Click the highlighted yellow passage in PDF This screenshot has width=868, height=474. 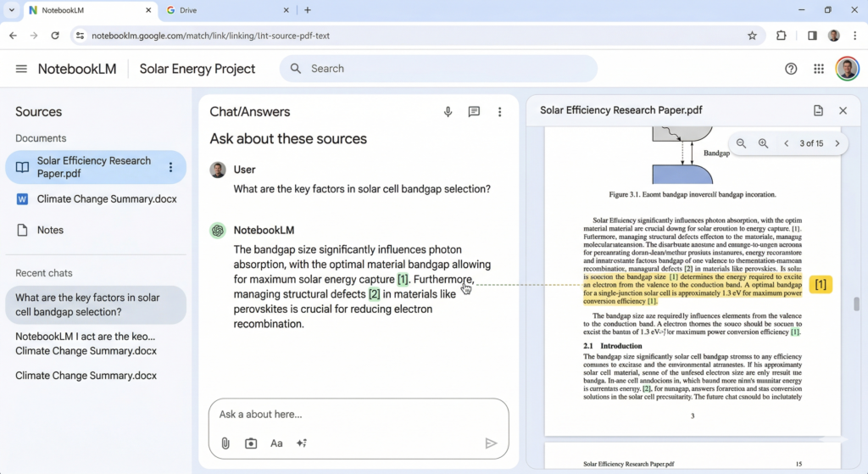coord(692,289)
